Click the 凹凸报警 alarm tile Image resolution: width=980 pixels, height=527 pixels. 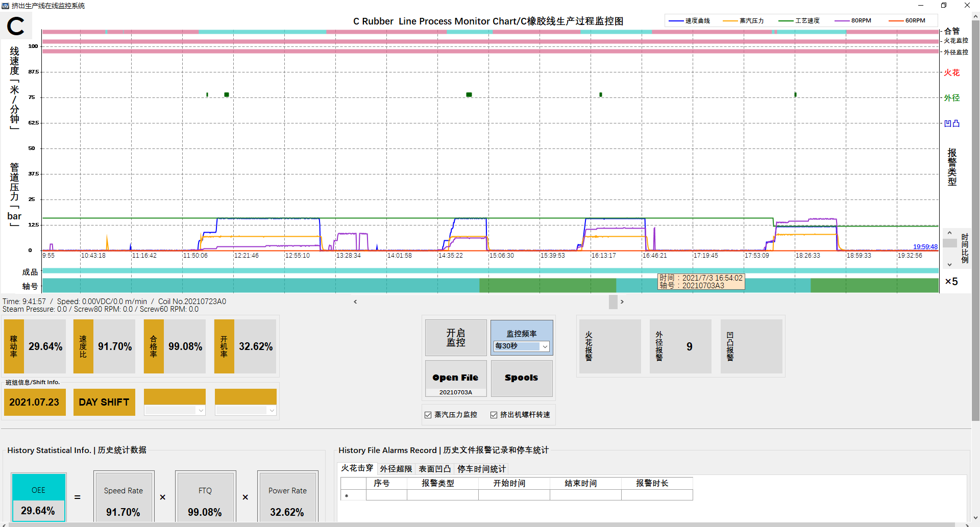point(751,347)
